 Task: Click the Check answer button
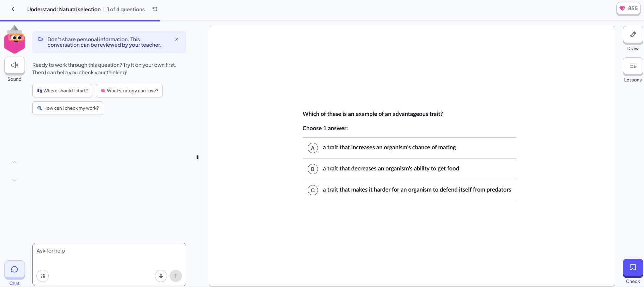[x=633, y=271]
